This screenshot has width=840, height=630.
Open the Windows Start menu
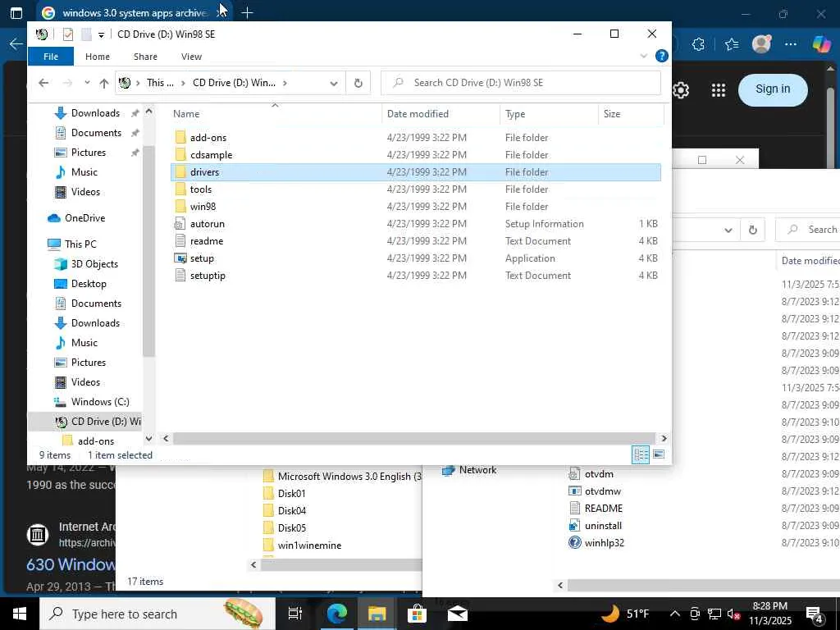[x=20, y=614]
